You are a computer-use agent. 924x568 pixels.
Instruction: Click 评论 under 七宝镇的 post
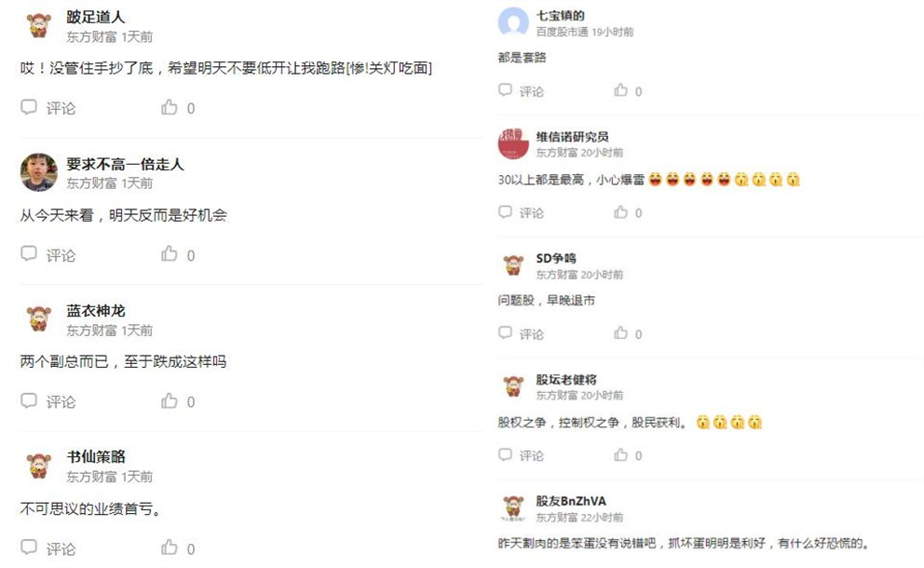(x=531, y=91)
